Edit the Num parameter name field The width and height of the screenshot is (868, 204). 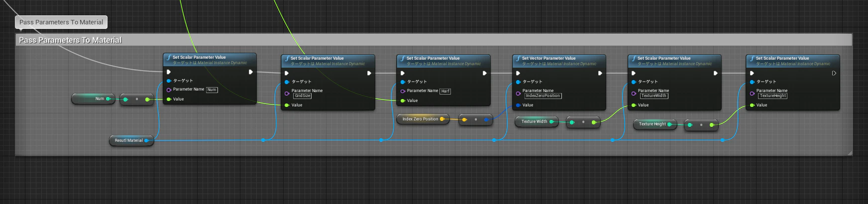[212, 90]
